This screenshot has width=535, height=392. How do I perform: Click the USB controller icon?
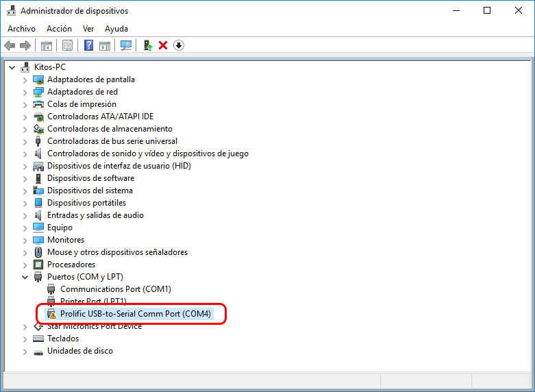[38, 141]
